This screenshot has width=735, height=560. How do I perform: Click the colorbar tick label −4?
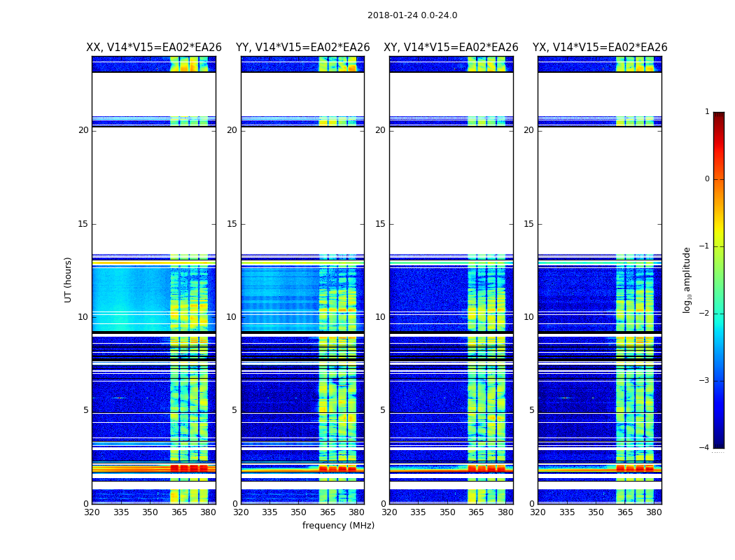tap(704, 447)
